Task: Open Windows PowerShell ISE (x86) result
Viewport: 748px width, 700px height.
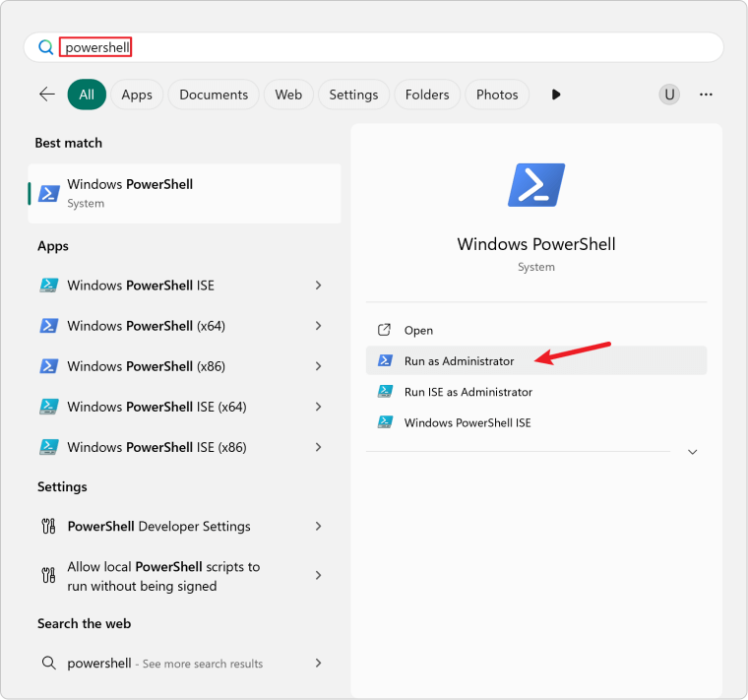Action: point(185,447)
